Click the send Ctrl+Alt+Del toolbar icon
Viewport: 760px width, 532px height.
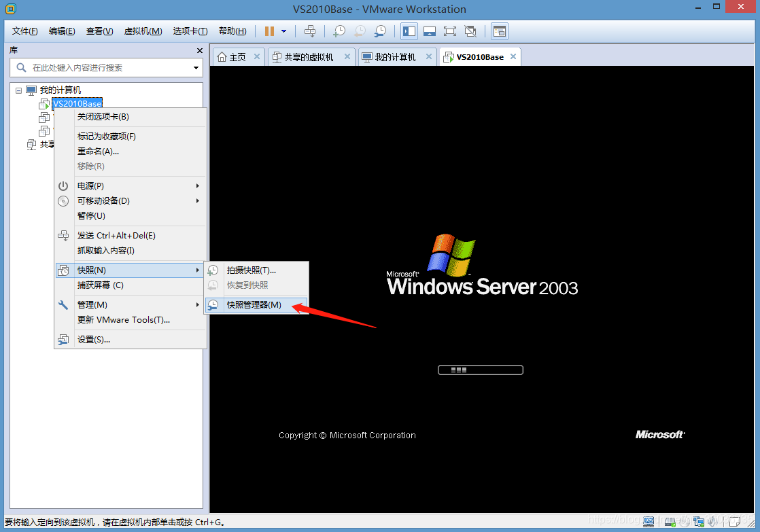pyautogui.click(x=310, y=31)
